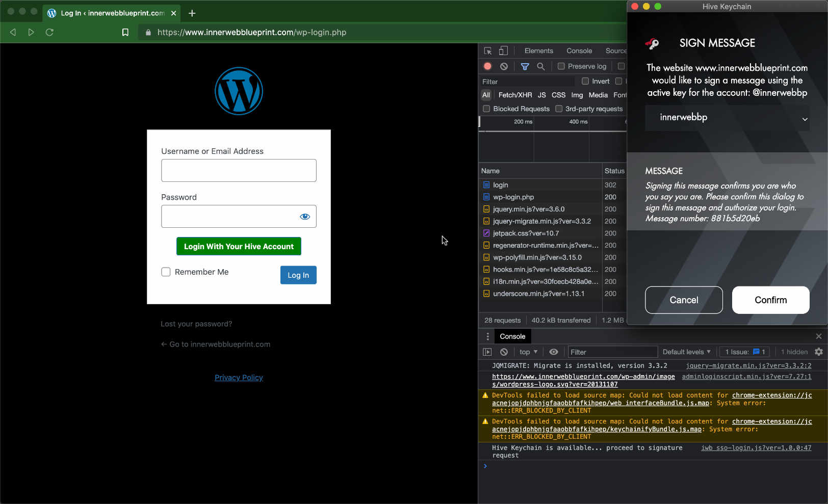This screenshot has height=504, width=828.
Task: Cancel the Hive Keychain sign request
Action: coord(684,300)
